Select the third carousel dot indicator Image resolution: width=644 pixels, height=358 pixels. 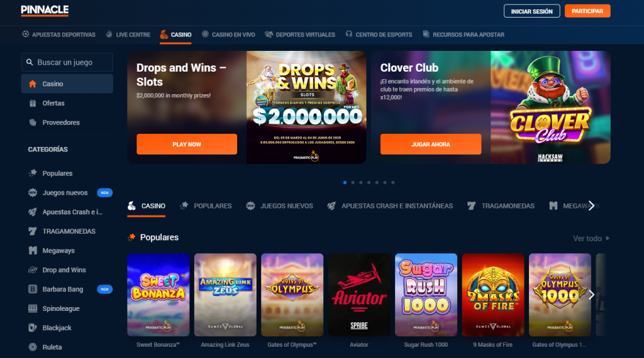tap(360, 183)
